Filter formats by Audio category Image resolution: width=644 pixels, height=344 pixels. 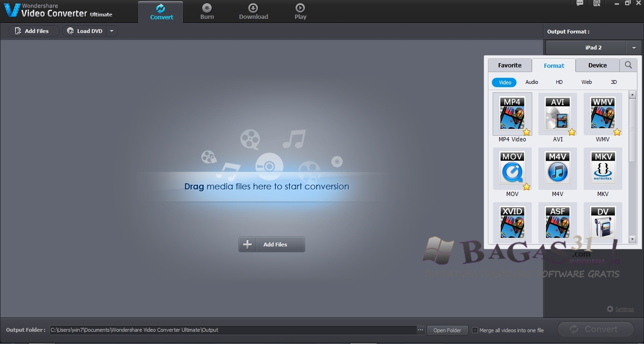click(532, 82)
